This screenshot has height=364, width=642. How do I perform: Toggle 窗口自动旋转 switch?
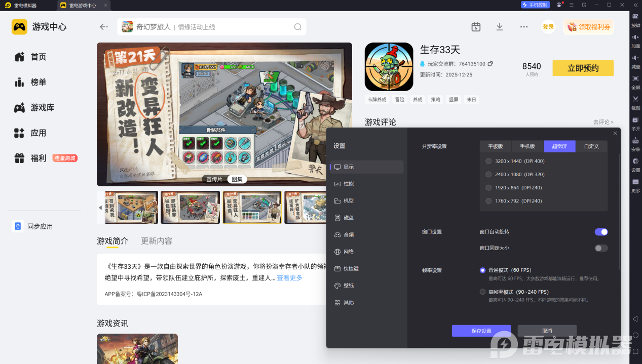coord(601,232)
